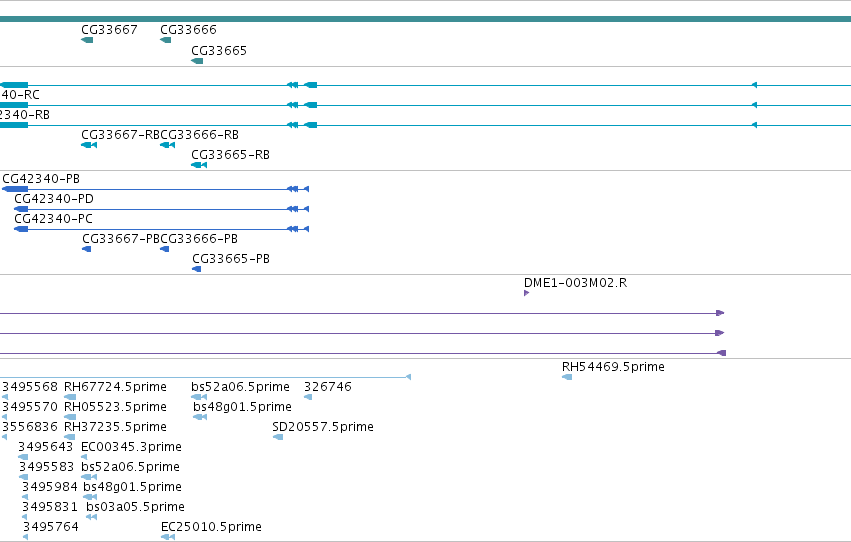Click the CG33665-RB transcript arrow glyph
Screen dimensions: 851x542
tap(199, 165)
